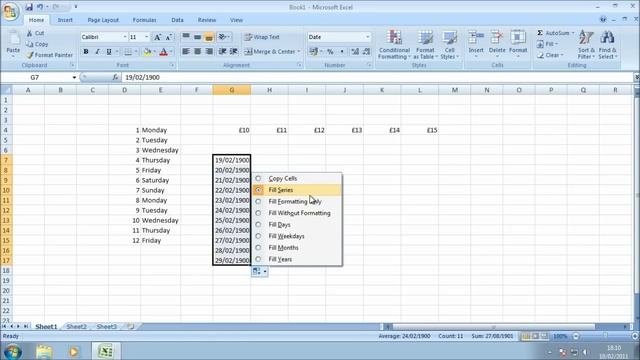This screenshot has width=640, height=360.
Task: Open the Formulas ribbon tab
Action: click(144, 20)
